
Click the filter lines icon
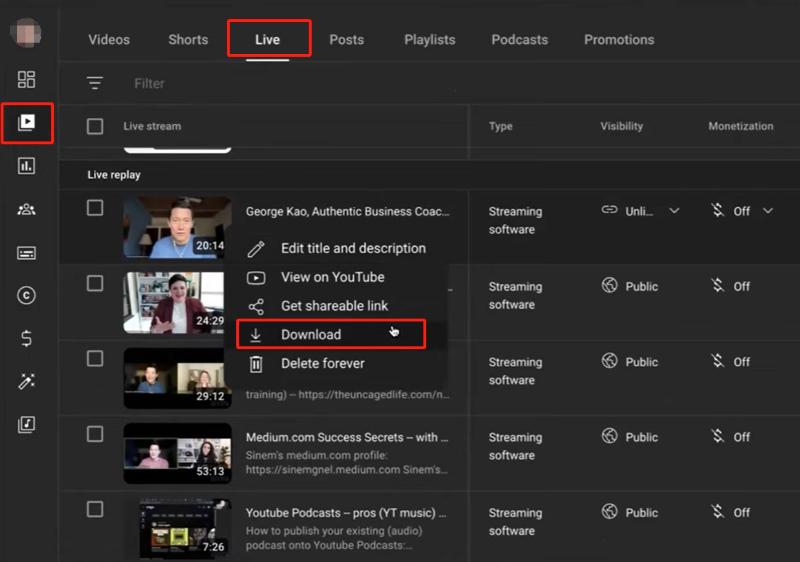click(x=95, y=83)
